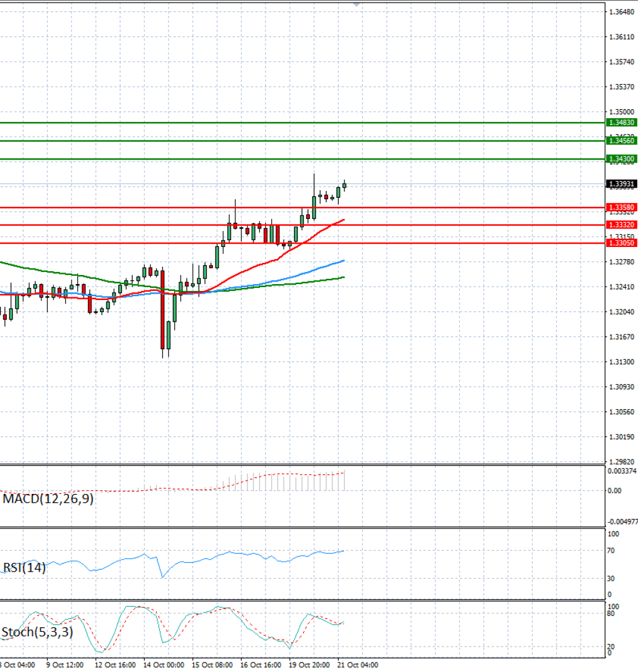Click the MACD scale value -0.004977
Screen dimensions: 638x672
click(x=623, y=522)
